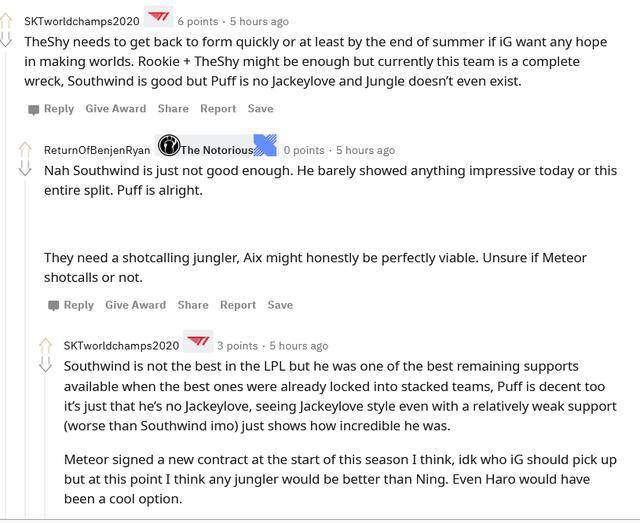Give Award to the top comment
Image resolution: width=640 pixels, height=523 pixels.
pos(115,109)
